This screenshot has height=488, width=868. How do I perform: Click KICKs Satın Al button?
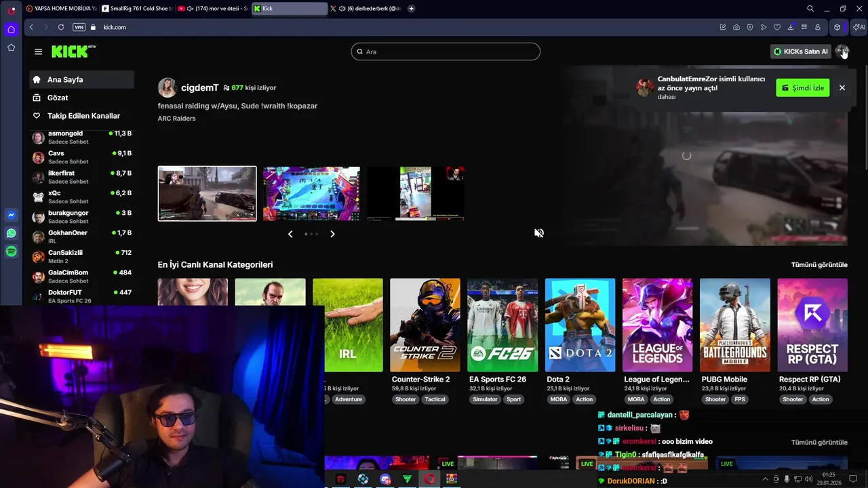[801, 52]
